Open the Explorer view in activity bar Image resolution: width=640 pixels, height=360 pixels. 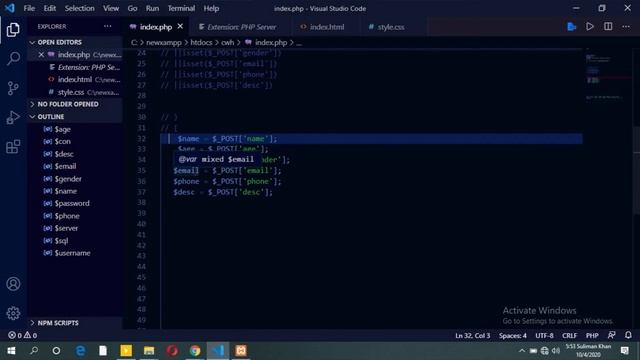(13, 29)
